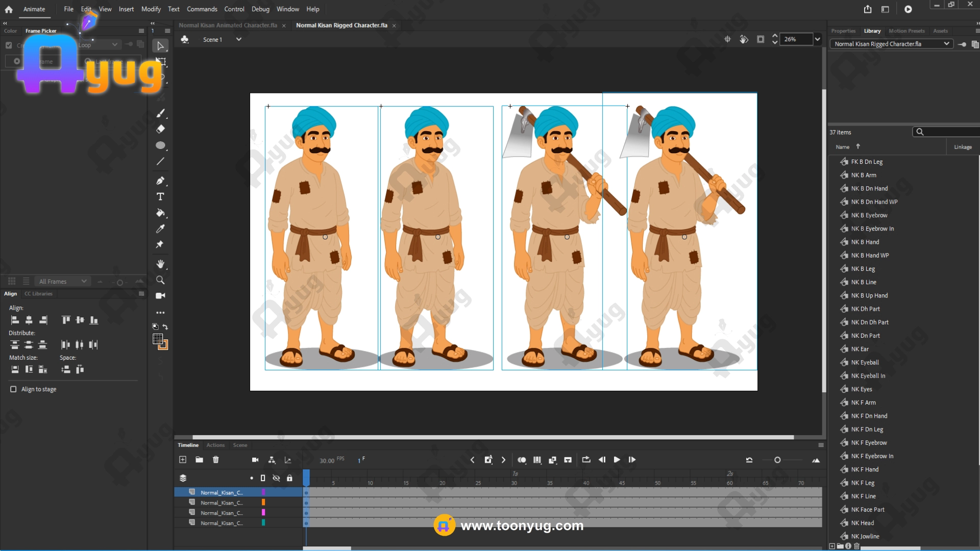Adjust the timeline zoom slider handle

[x=777, y=460]
